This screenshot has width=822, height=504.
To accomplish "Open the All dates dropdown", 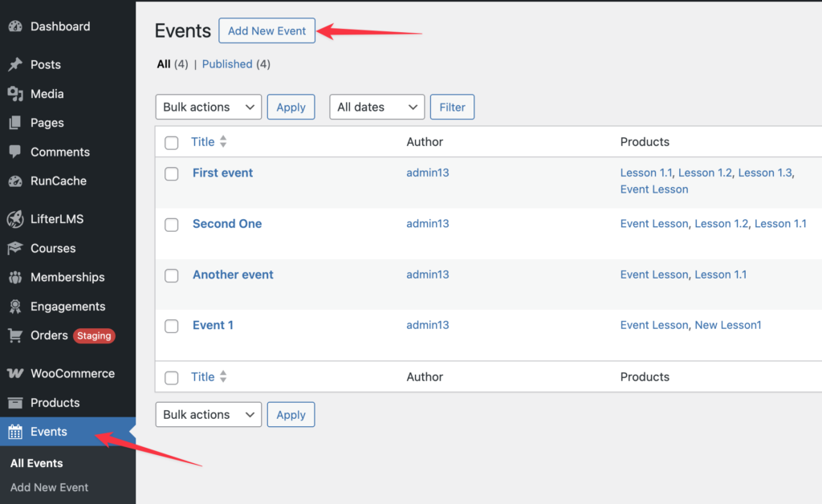I will (x=377, y=107).
